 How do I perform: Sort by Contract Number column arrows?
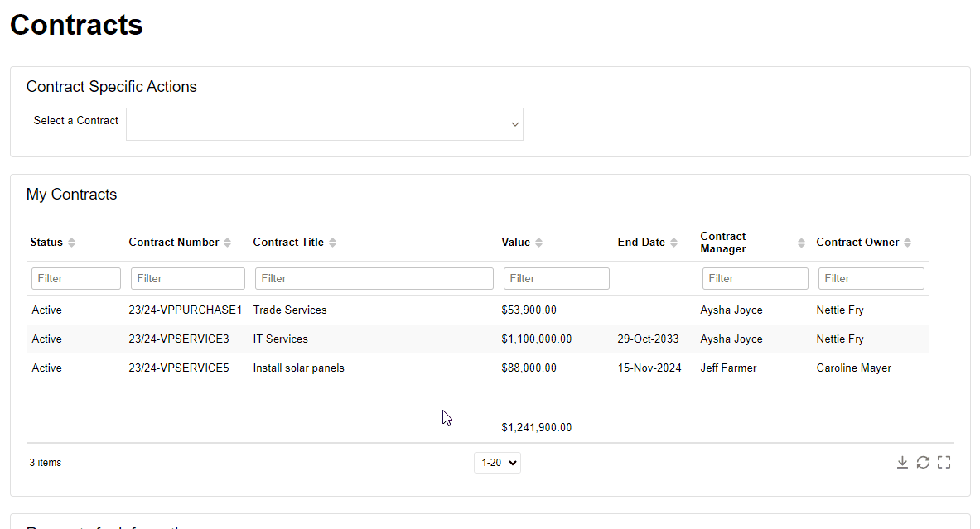[228, 243]
